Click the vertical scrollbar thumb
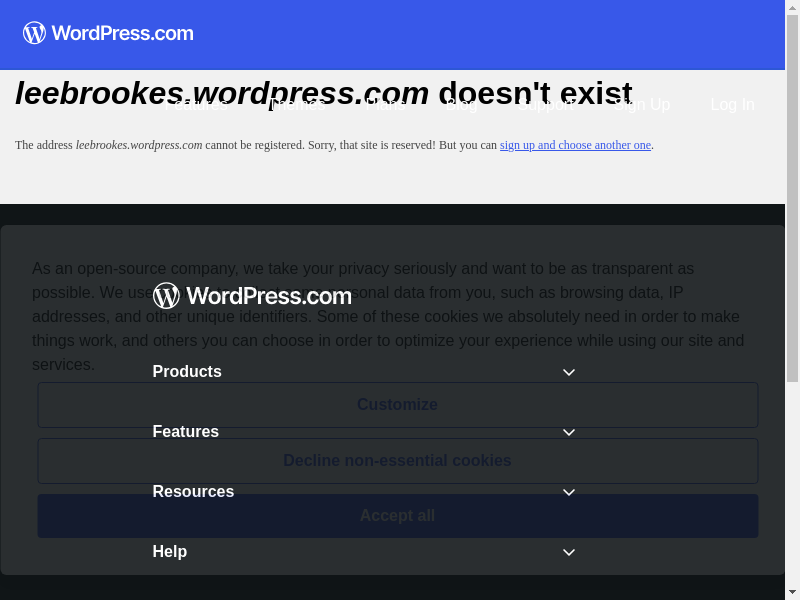 point(792,200)
